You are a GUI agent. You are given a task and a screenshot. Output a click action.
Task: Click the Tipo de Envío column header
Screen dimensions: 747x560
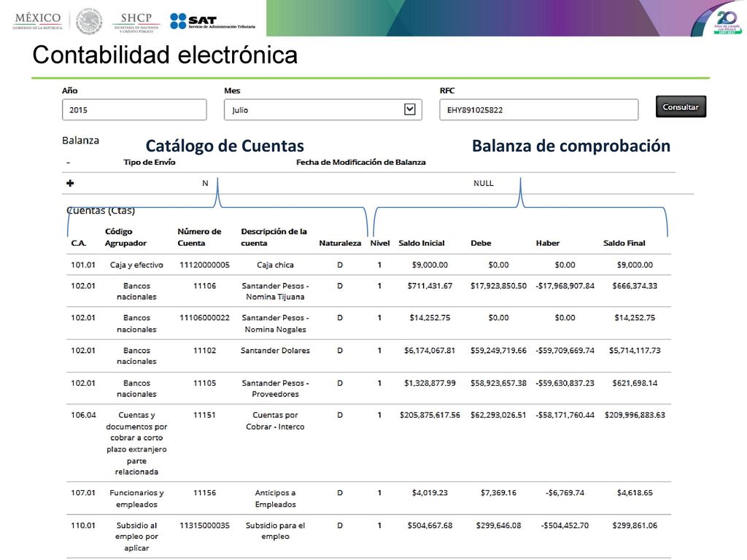point(149,163)
